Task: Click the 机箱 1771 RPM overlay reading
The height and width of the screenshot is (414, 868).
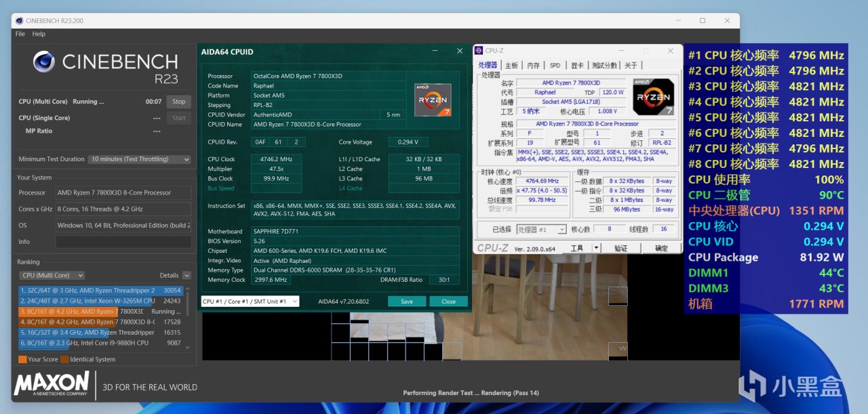Action: (x=766, y=304)
